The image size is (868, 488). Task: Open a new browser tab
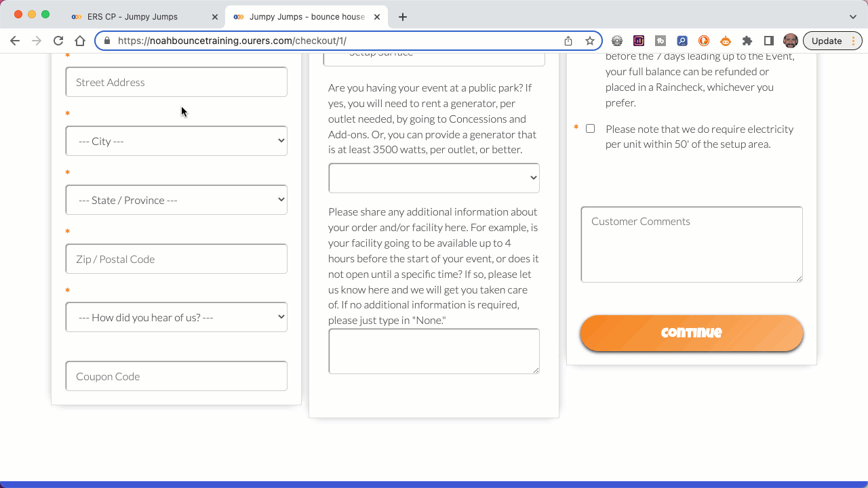pos(403,17)
